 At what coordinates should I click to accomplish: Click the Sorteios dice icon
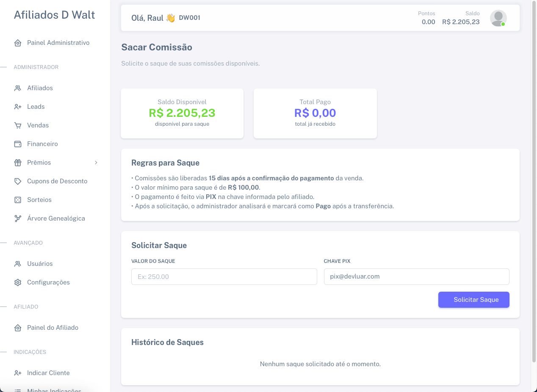point(18,200)
